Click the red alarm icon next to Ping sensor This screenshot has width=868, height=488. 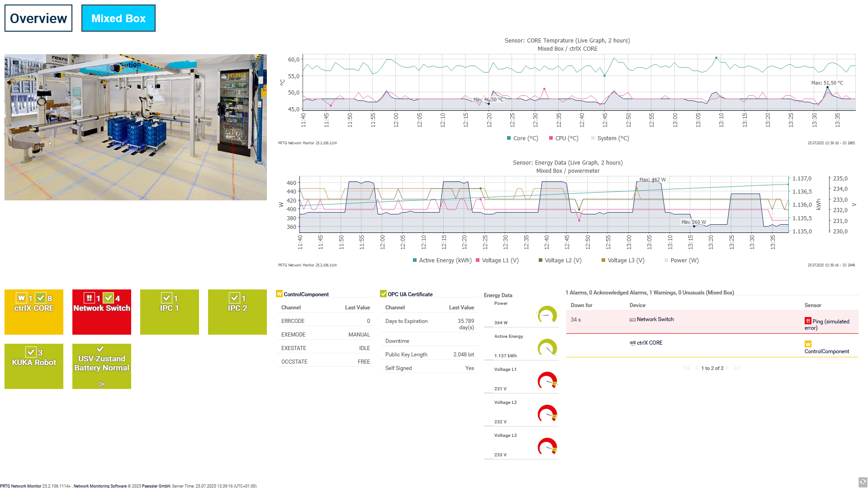808,321
